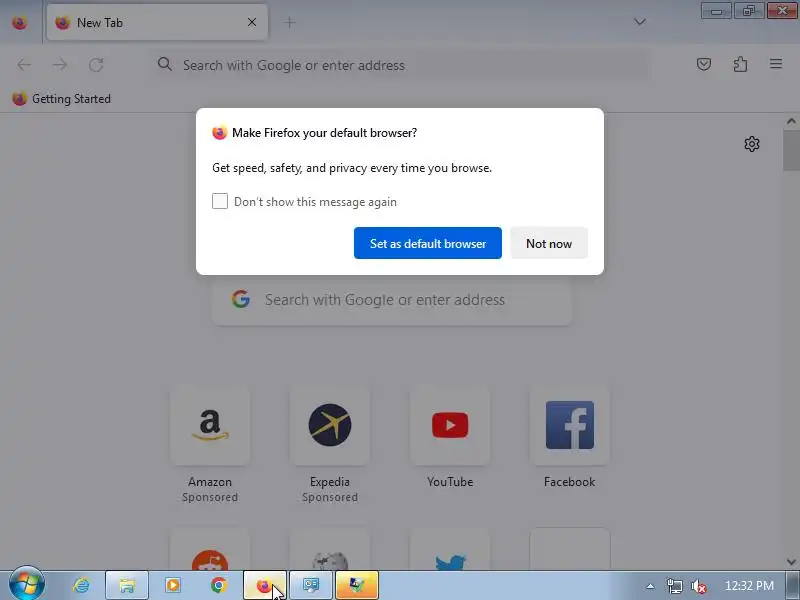Click the Google G logo in search box

[x=241, y=299]
